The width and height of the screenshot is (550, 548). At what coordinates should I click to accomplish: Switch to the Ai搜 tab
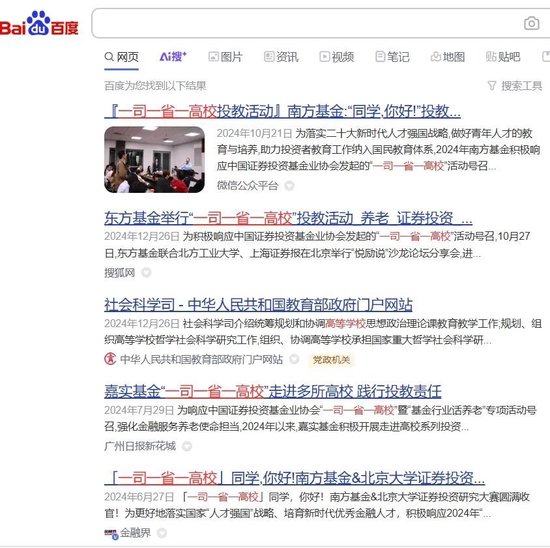pos(173,56)
